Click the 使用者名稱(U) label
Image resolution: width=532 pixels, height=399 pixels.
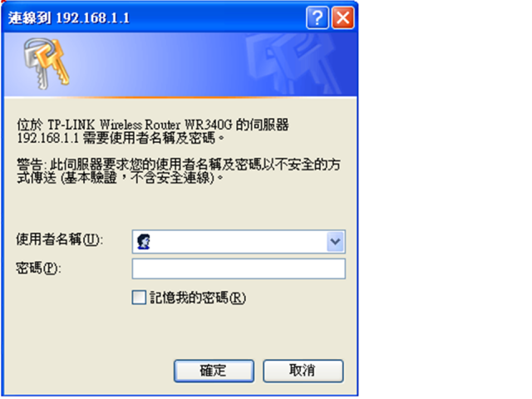[59, 239]
